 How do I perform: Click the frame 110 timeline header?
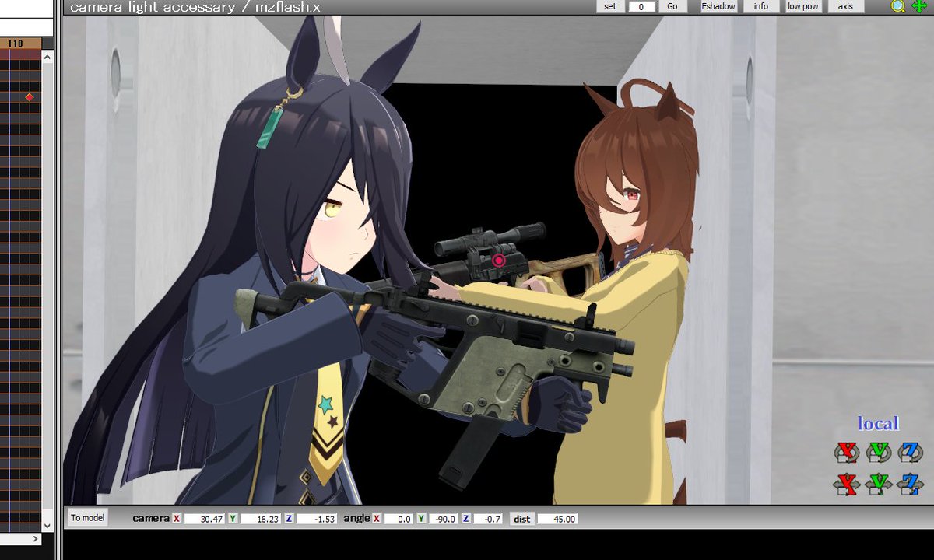(16, 44)
